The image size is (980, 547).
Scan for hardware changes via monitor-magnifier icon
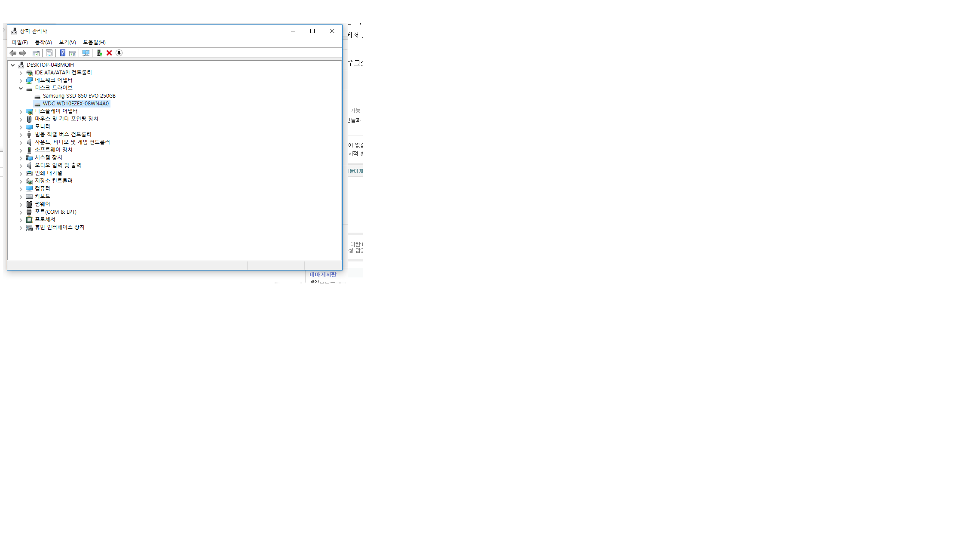click(86, 53)
